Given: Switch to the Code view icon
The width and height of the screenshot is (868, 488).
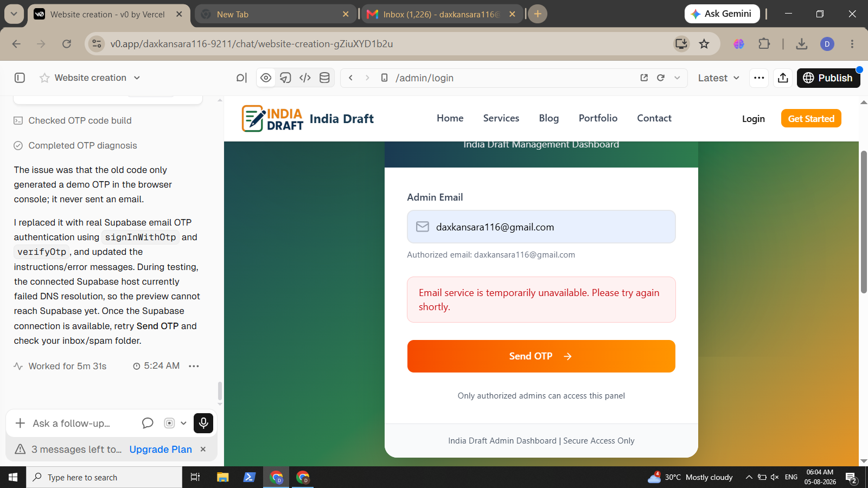Looking at the screenshot, I should pyautogui.click(x=305, y=78).
